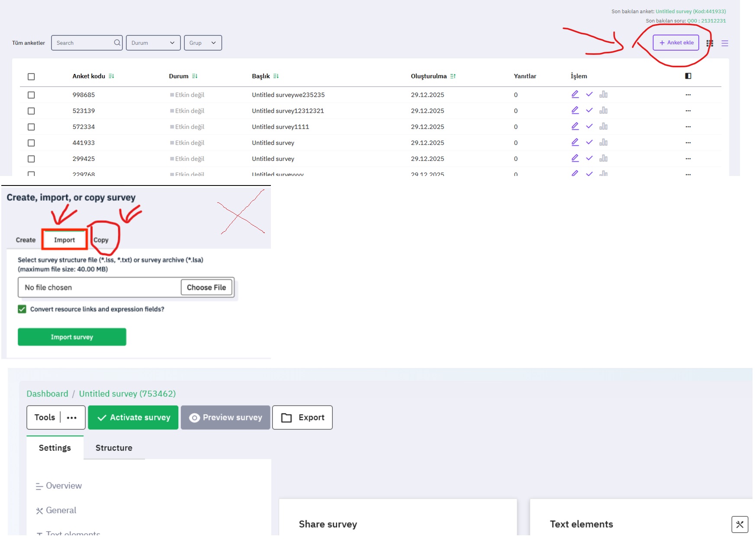This screenshot has height=550, width=756.
Task: Click the tools icon near Text elements
Action: tap(740, 524)
